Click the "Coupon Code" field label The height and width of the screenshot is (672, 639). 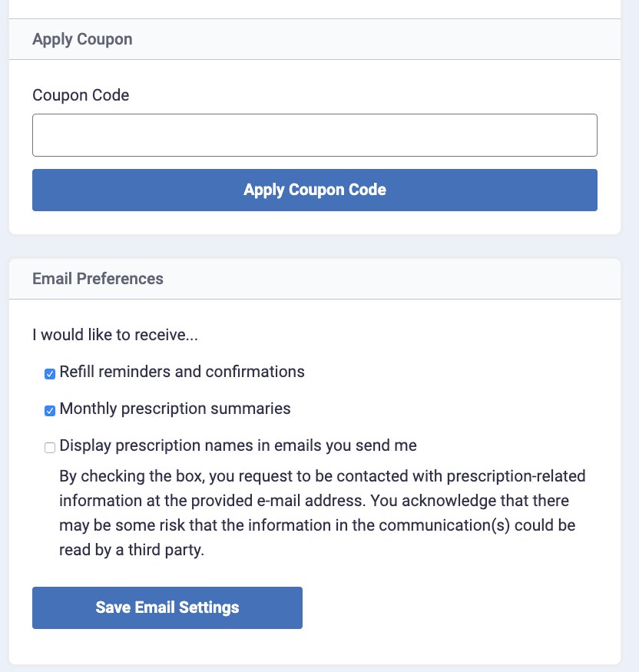pyautogui.click(x=81, y=95)
